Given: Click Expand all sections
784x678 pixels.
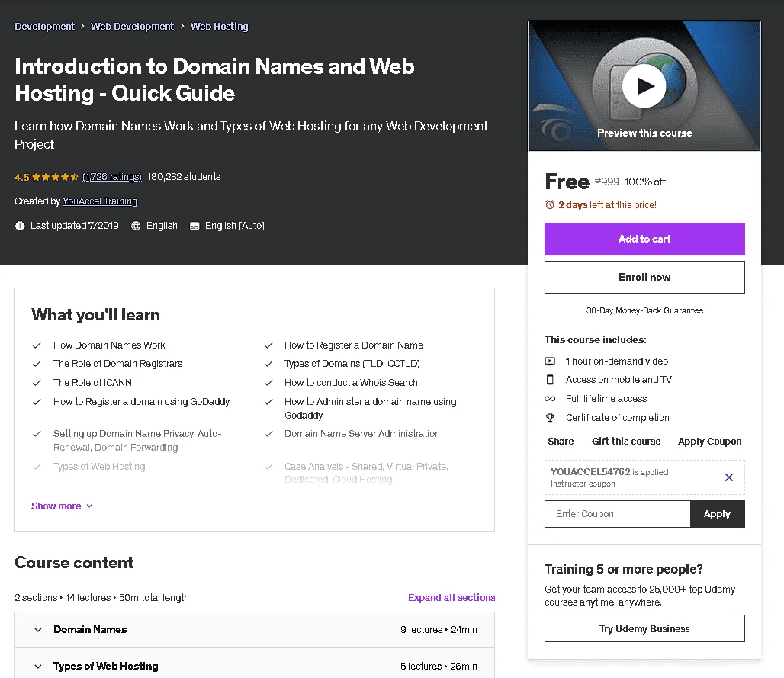Looking at the screenshot, I should 451,597.
